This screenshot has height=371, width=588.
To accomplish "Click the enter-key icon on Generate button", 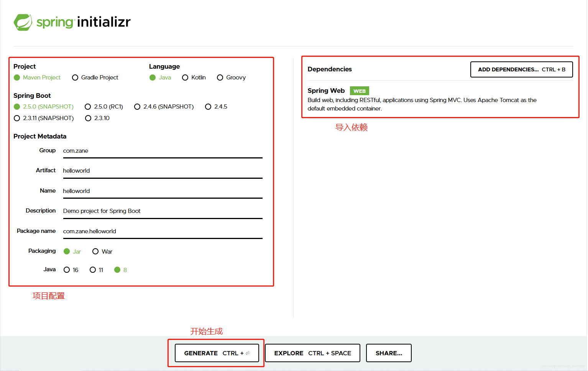I will (248, 353).
